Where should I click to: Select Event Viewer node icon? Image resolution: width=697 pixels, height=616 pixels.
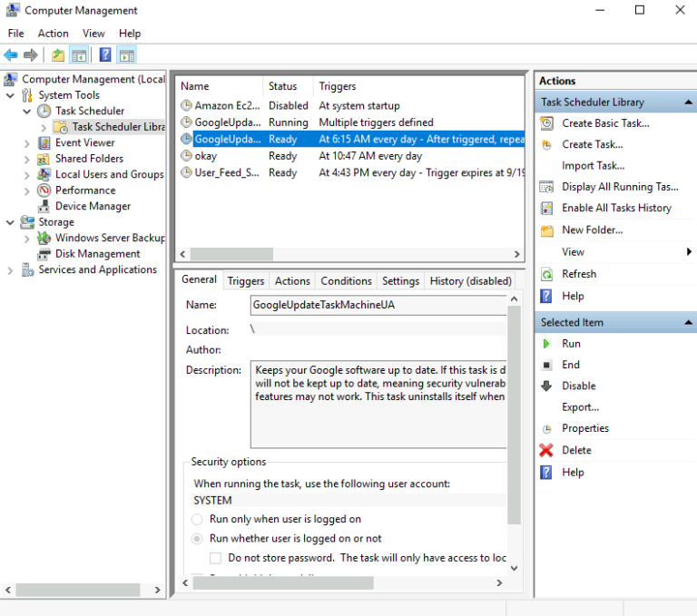tap(44, 142)
